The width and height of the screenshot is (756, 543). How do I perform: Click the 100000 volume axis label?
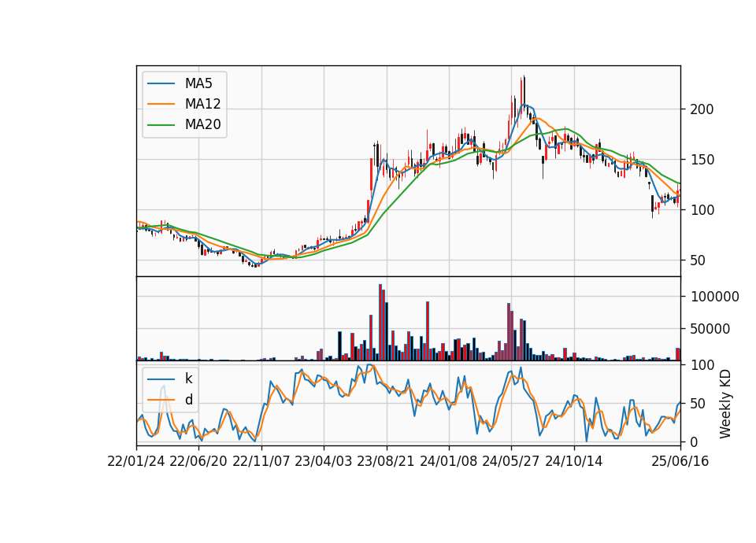coord(715,297)
